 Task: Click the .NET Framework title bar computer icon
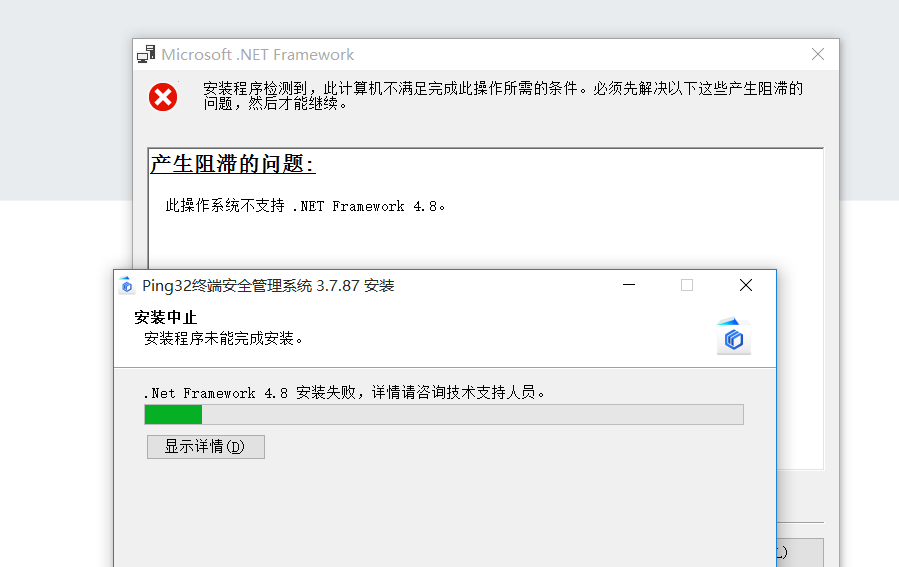pos(146,54)
